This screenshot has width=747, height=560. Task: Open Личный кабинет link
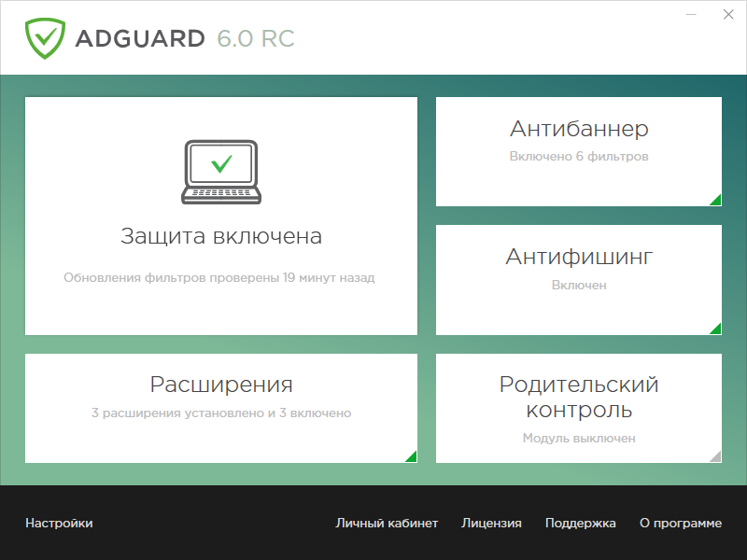(387, 523)
